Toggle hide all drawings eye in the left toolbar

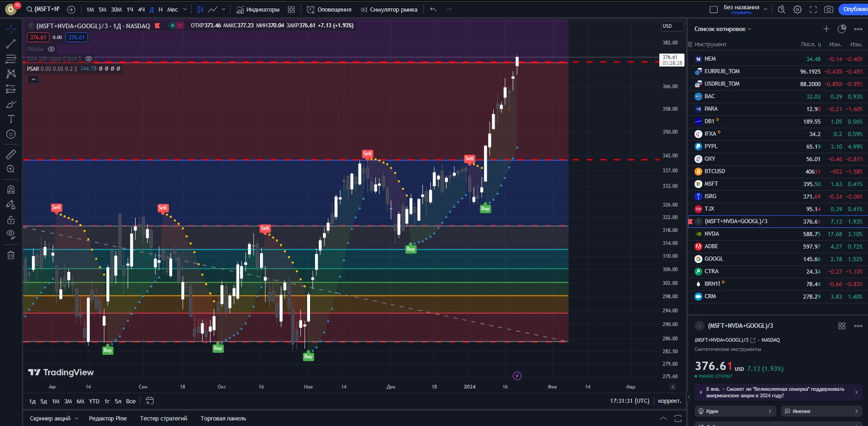11,234
